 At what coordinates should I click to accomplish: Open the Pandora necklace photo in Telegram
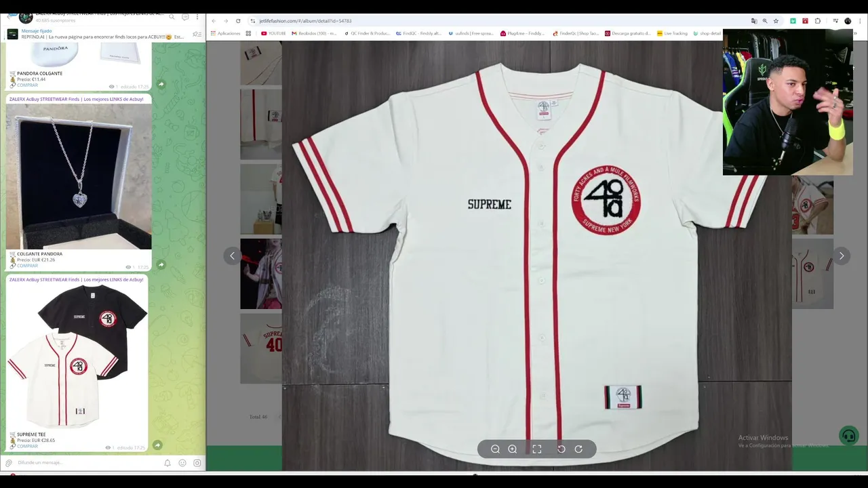pos(79,176)
